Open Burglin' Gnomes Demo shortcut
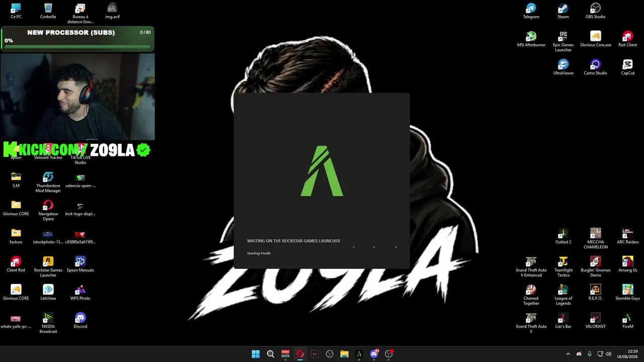 click(x=595, y=267)
